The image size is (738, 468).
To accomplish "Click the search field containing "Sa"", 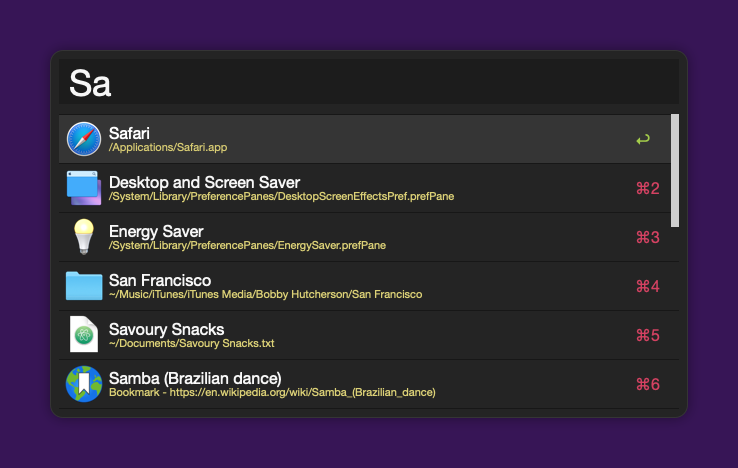I will [x=368, y=83].
